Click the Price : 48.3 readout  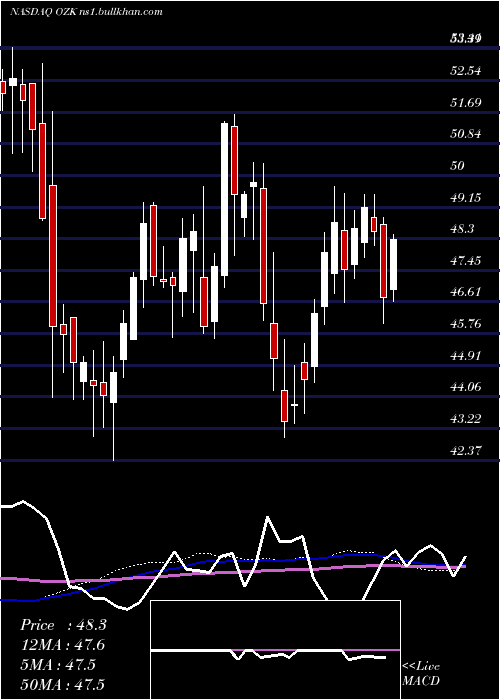[x=63, y=625]
